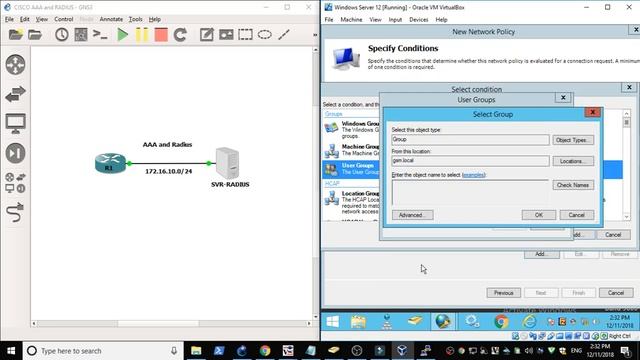Click Add in the Specify Conditions page

point(542,254)
